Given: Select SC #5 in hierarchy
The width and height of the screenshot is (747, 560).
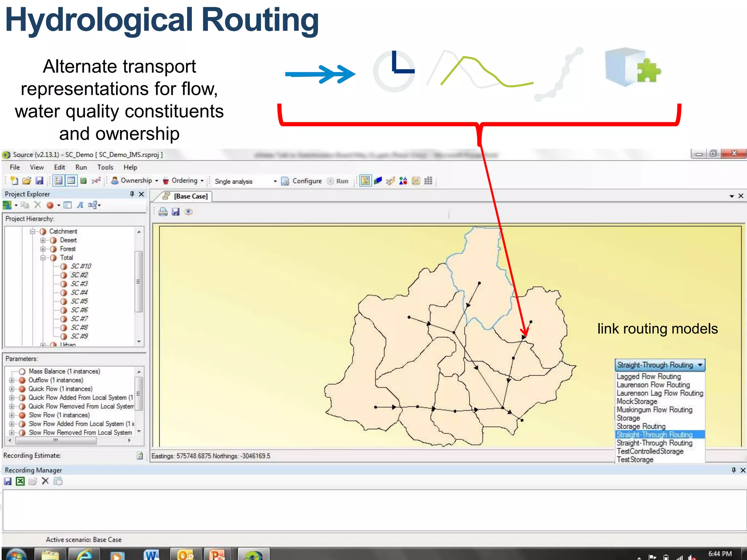Looking at the screenshot, I should (x=79, y=301).
